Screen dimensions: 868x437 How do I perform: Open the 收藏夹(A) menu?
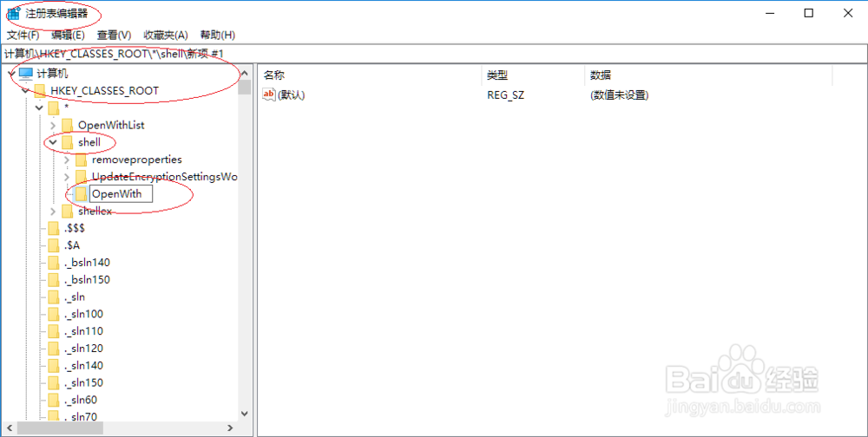point(166,35)
